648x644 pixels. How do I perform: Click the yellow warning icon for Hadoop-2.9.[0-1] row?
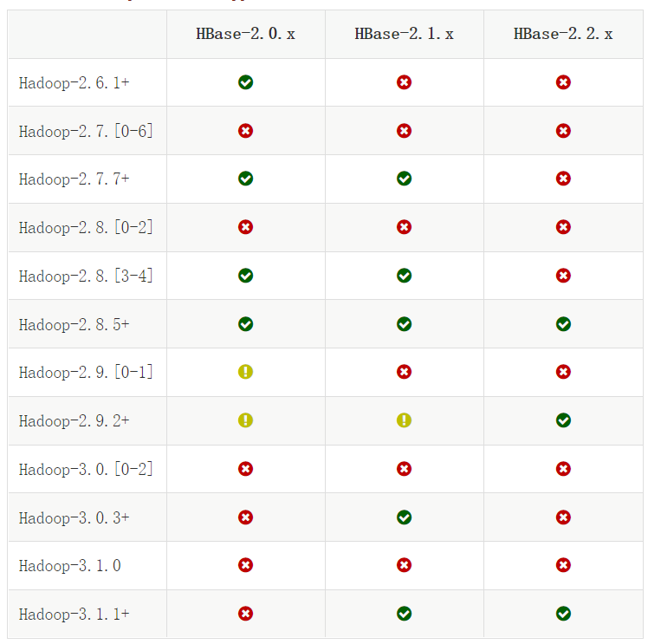click(245, 372)
